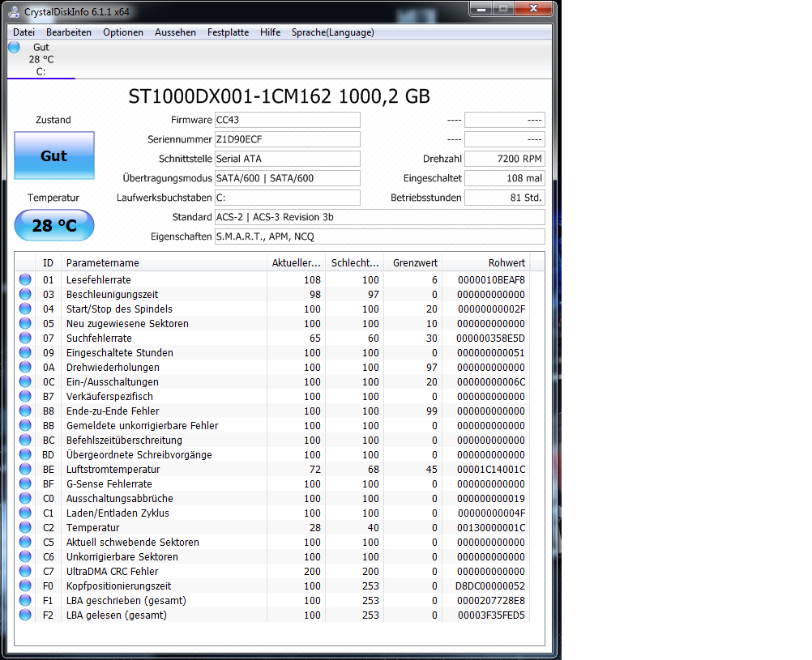Click the Aktueller column header
This screenshot has height=660, width=812.
(x=297, y=263)
